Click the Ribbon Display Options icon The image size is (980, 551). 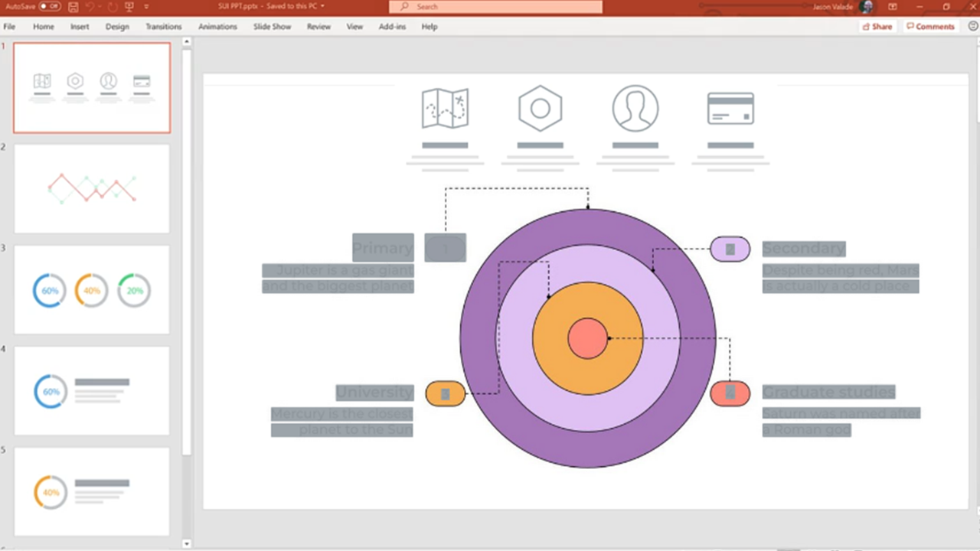[x=892, y=6]
